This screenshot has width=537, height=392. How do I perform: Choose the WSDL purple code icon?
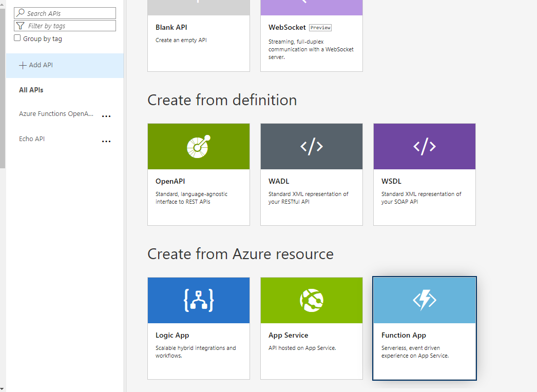[425, 147]
